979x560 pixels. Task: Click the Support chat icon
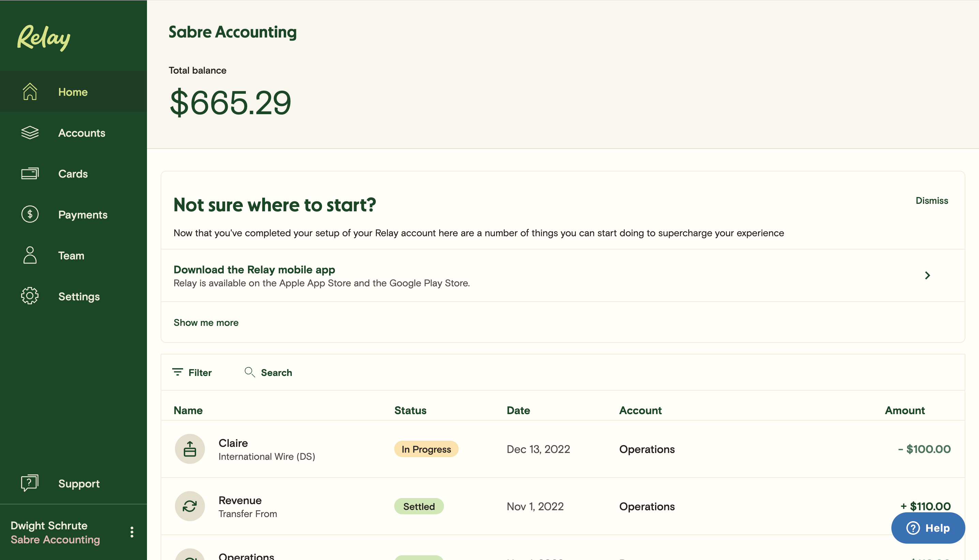coord(30,483)
